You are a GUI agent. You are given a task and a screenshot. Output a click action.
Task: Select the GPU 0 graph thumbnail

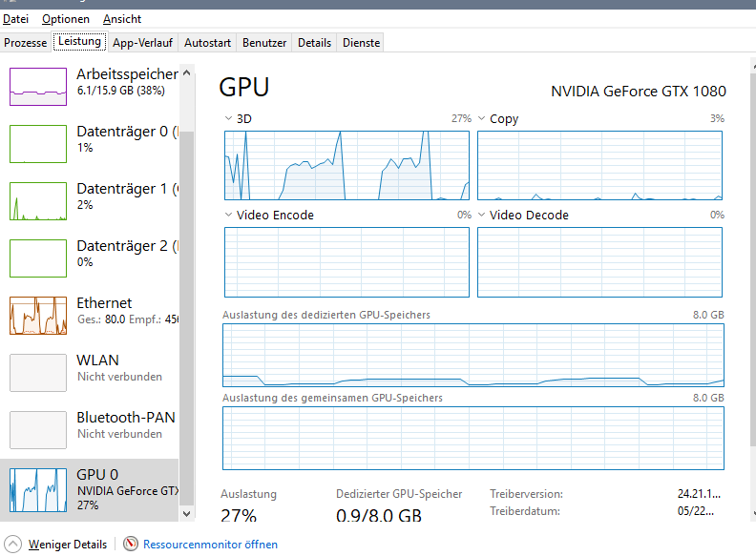(38, 490)
